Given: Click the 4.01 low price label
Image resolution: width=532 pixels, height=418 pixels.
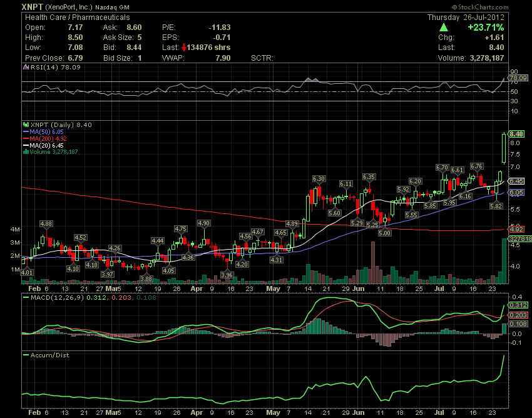Looking at the screenshot, I should 26,272.
